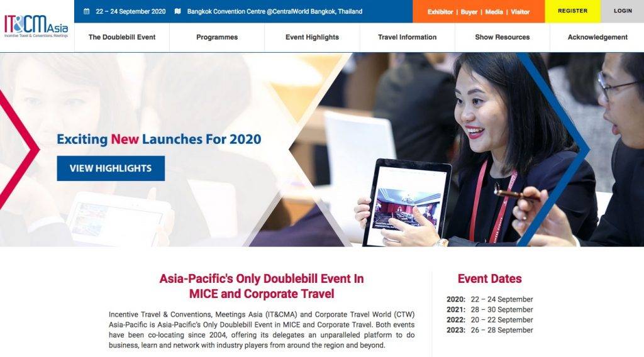The height and width of the screenshot is (357, 644).
Task: Click the tablet image in hero banner
Action: click(x=407, y=202)
